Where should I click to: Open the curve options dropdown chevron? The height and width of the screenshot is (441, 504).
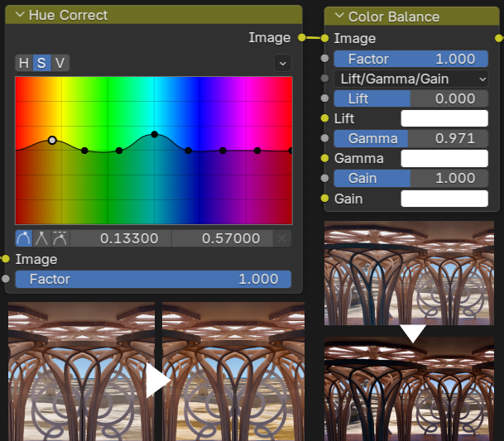coord(283,63)
